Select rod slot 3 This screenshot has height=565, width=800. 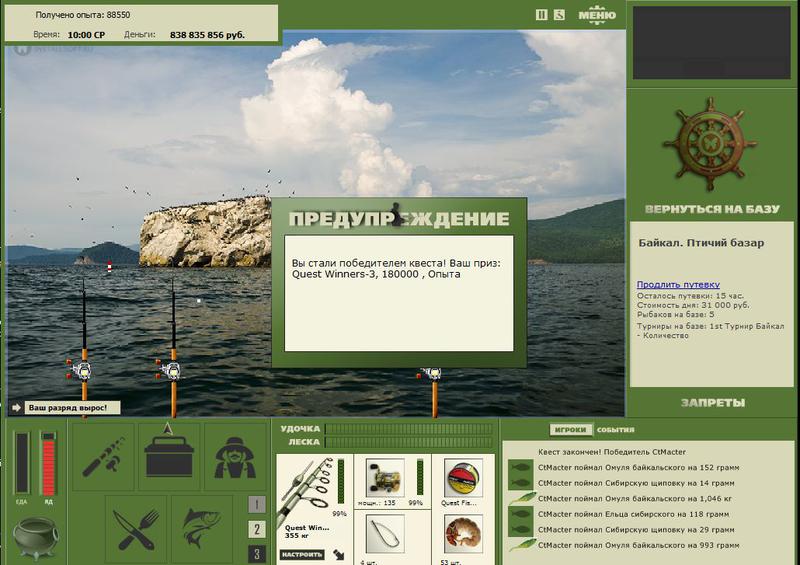257,554
